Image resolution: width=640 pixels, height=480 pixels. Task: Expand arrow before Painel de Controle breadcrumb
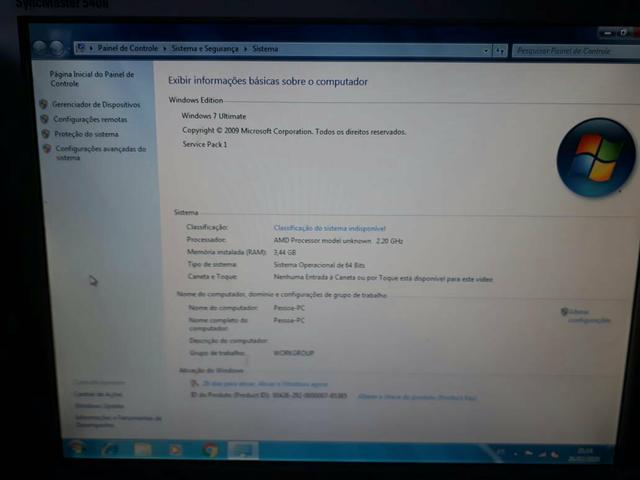[91, 48]
